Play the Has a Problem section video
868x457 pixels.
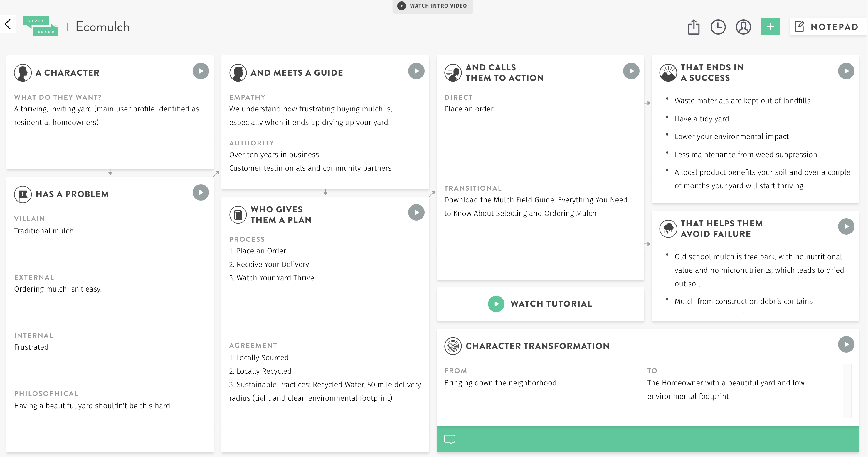coord(201,192)
